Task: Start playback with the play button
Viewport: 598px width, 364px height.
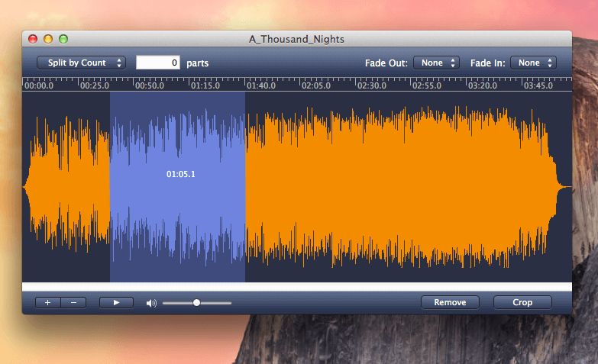Action: pos(116,303)
